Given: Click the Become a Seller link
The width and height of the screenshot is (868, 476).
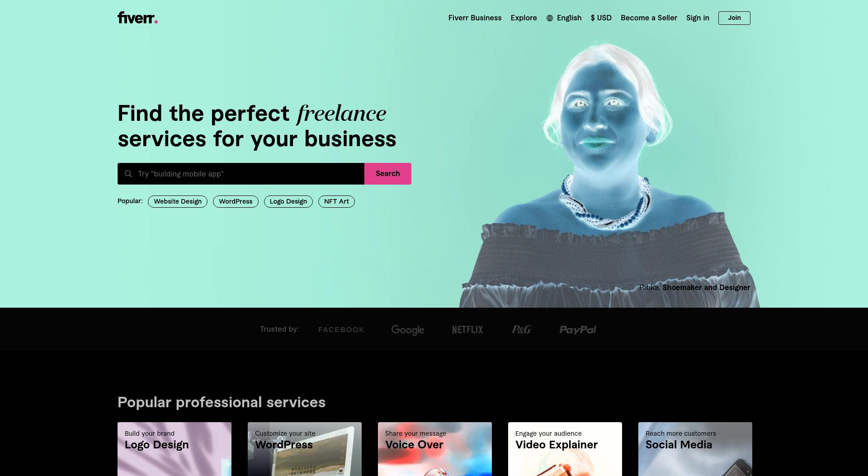Looking at the screenshot, I should [649, 18].
